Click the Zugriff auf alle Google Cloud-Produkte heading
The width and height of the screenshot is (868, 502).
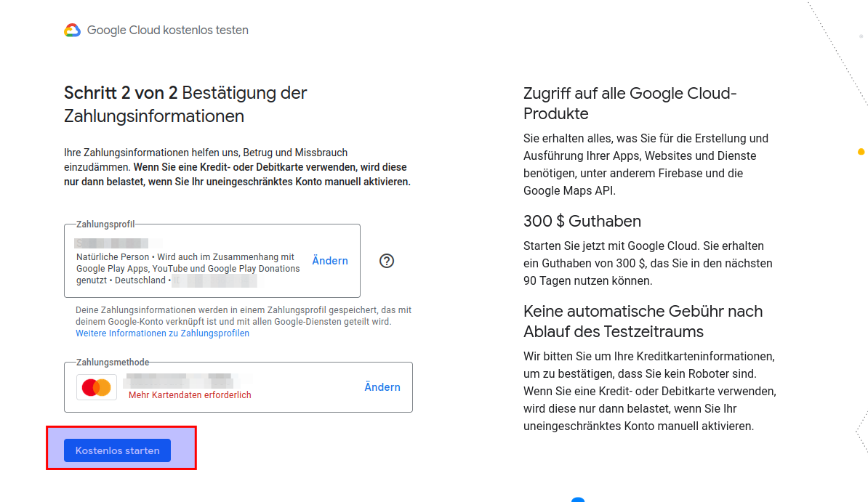(x=630, y=104)
